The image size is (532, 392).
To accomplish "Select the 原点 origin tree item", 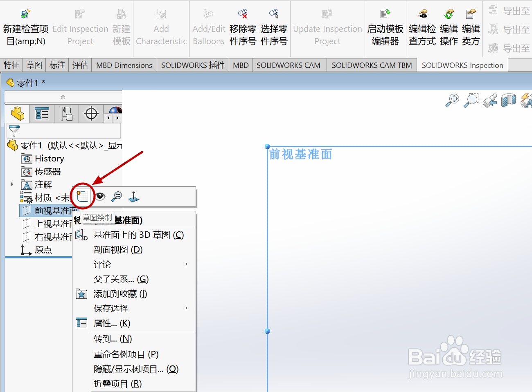I will [37, 250].
